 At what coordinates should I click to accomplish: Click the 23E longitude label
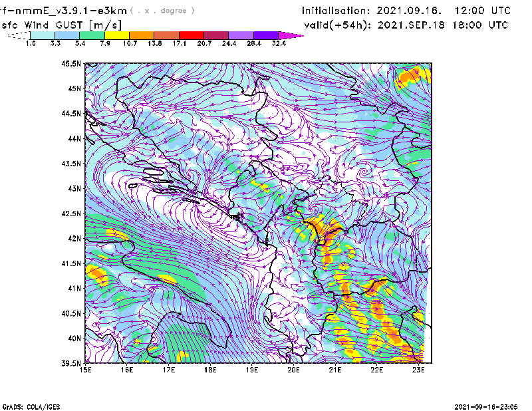(x=418, y=370)
